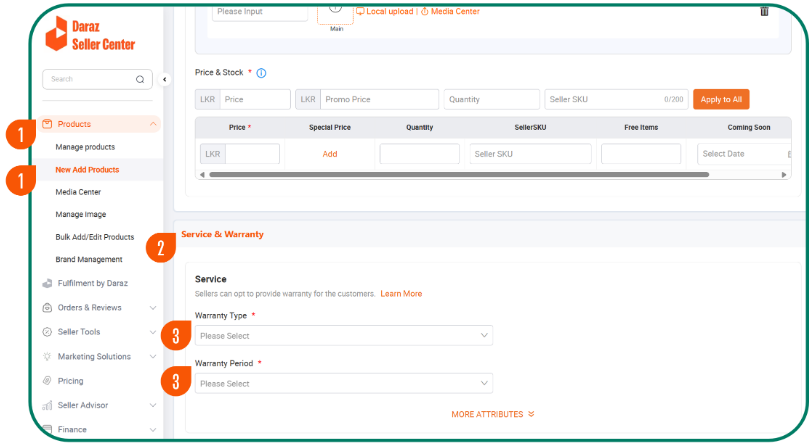Click the Seller Advisor chart icon
The width and height of the screenshot is (811, 445).
[47, 405]
